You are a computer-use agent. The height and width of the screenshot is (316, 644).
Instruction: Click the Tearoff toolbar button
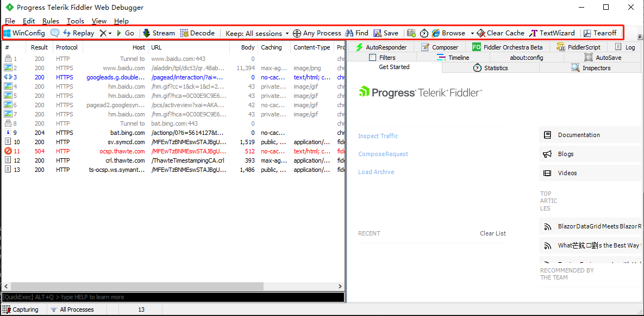(600, 33)
